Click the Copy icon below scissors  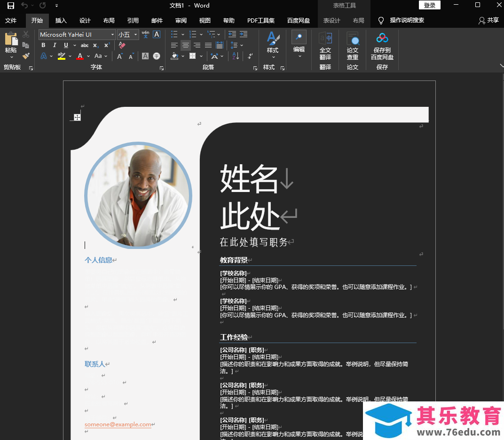click(26, 45)
